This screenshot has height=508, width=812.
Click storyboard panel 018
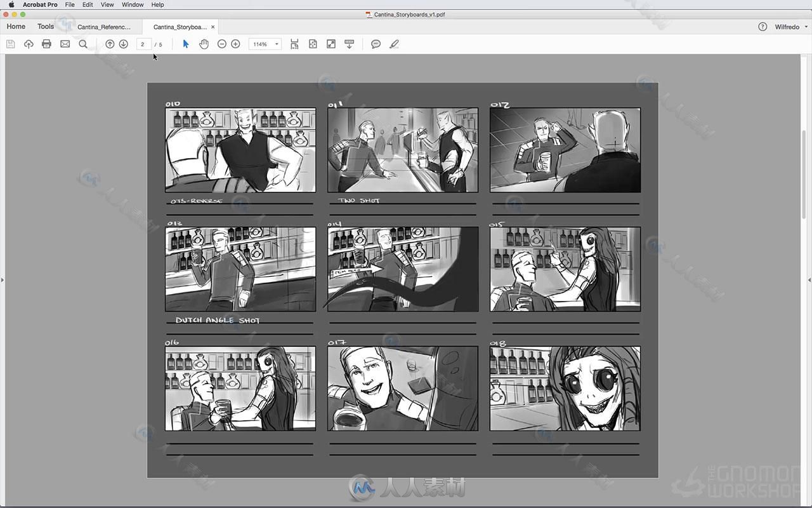pos(565,389)
